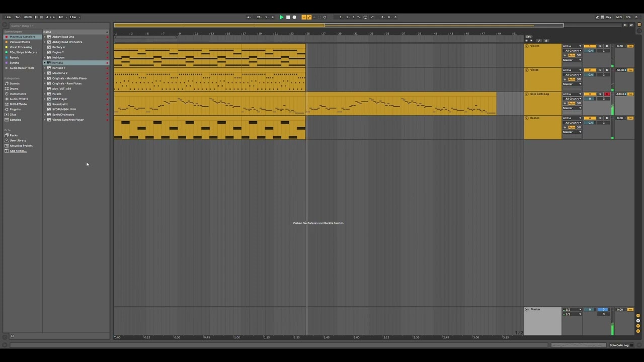Viewport: 644px width, 362px height.
Task: Select the Synths collection
Action: pyautogui.click(x=14, y=63)
